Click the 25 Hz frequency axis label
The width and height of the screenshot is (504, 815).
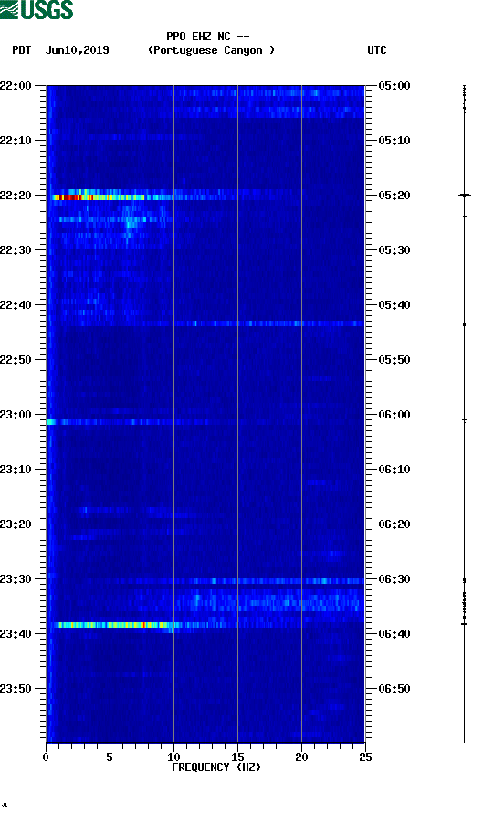click(365, 757)
